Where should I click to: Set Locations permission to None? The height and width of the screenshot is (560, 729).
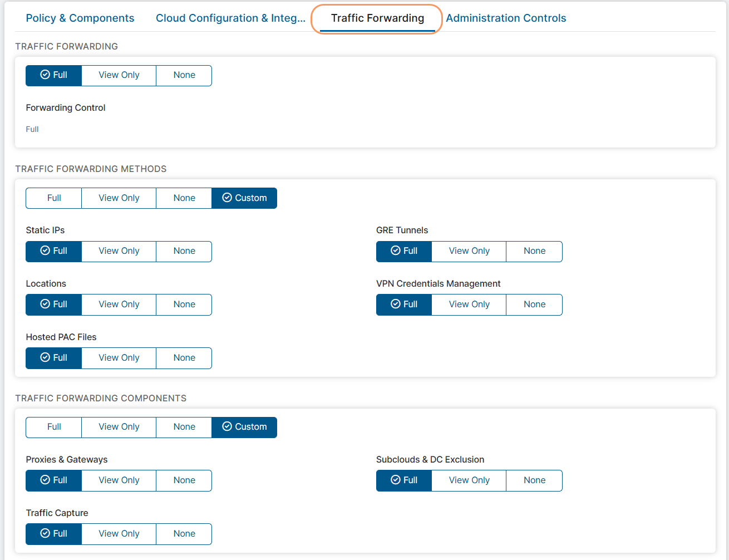pos(184,304)
